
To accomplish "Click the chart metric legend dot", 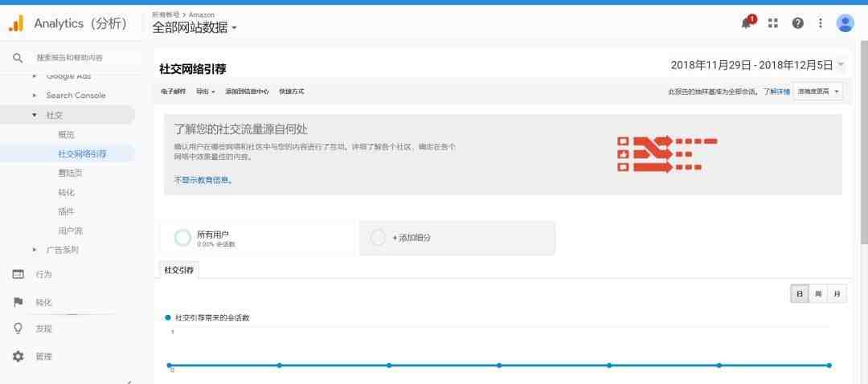I will tap(168, 317).
